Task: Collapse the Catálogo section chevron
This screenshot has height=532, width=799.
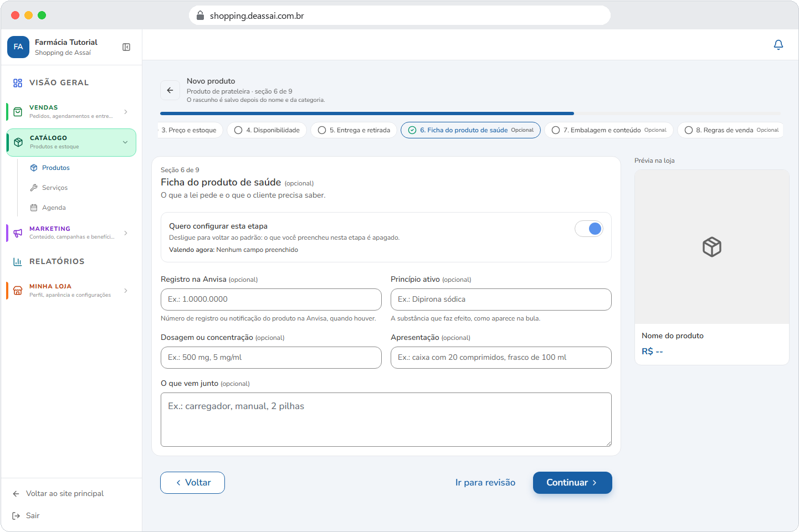Action: (x=125, y=142)
